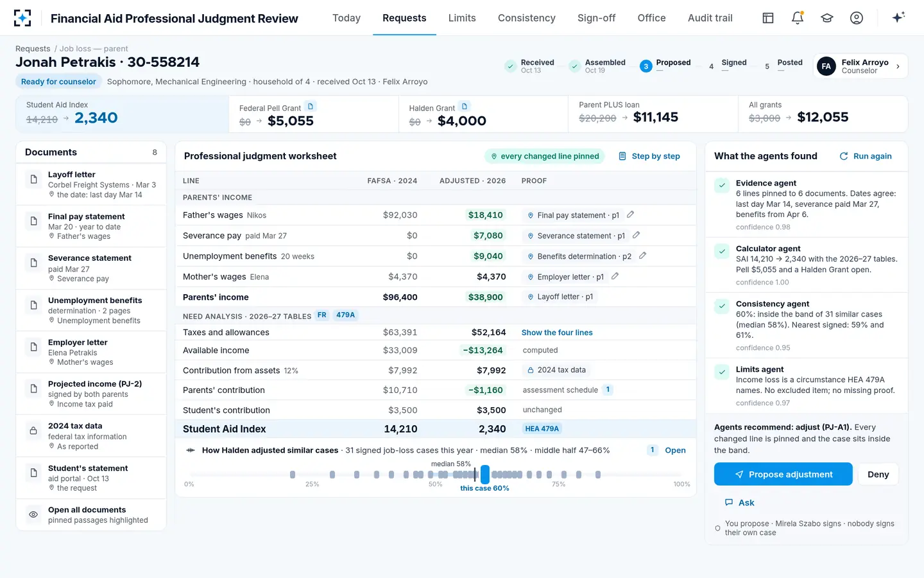
Task: Click the graduation cap icon
Action: [827, 18]
